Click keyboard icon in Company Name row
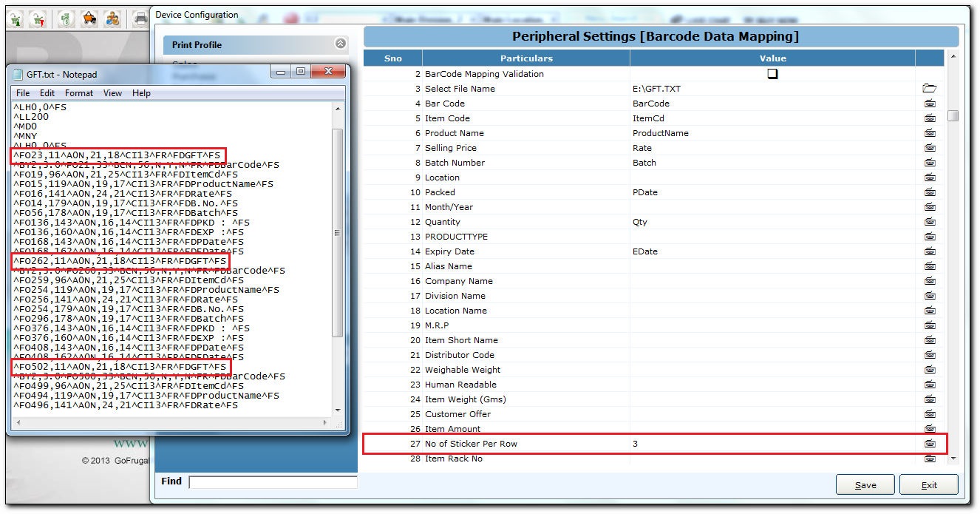 [930, 281]
